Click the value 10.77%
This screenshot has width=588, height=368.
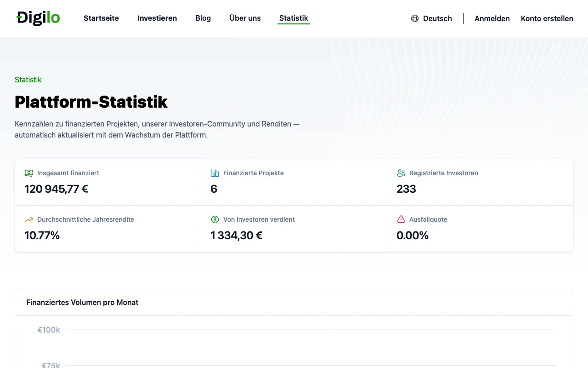tap(42, 235)
